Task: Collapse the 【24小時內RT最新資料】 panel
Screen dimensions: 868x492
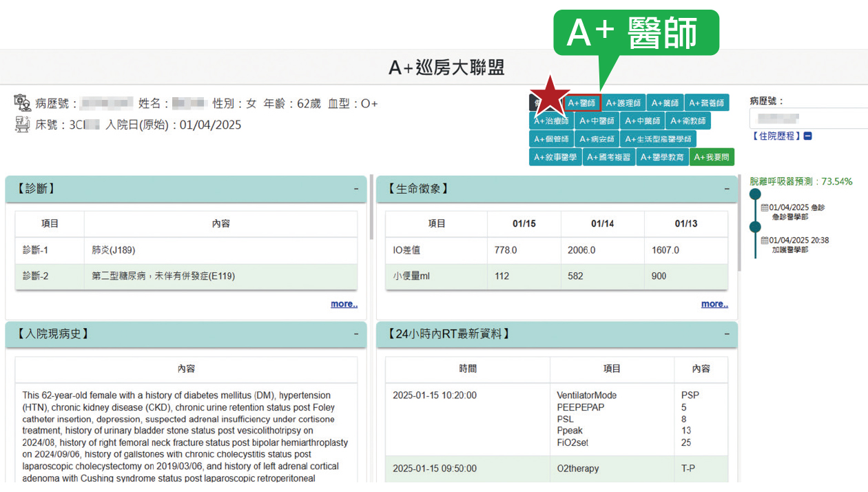Action: point(727,334)
